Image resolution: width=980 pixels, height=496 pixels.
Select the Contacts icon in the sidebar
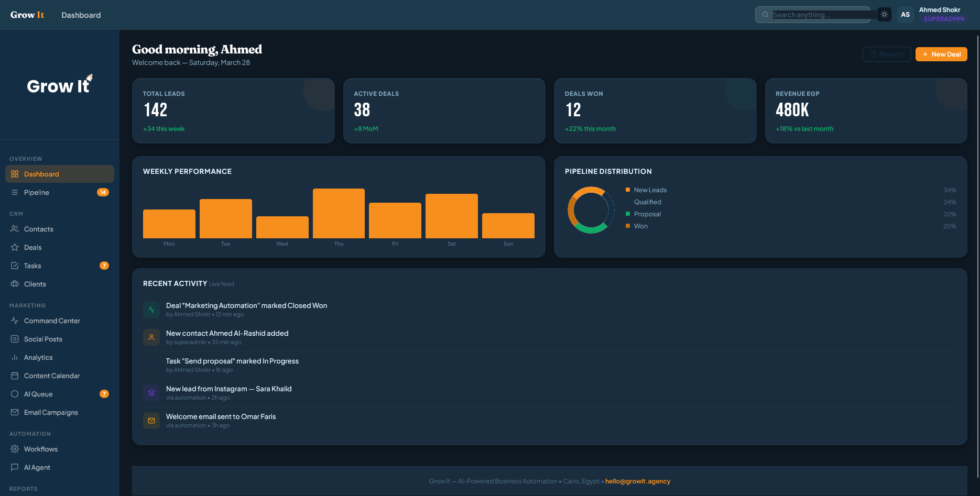coord(15,229)
